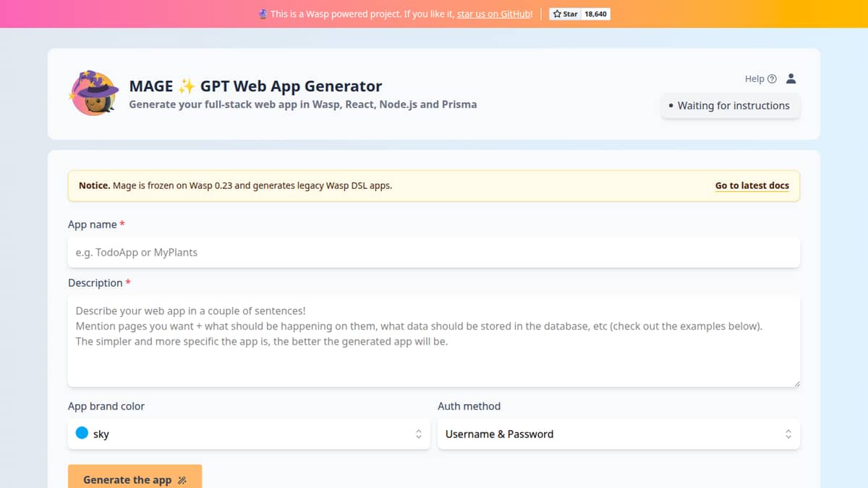Click the subtitle 'Generate your full-stack web app' text
868x488 pixels.
tap(302, 104)
